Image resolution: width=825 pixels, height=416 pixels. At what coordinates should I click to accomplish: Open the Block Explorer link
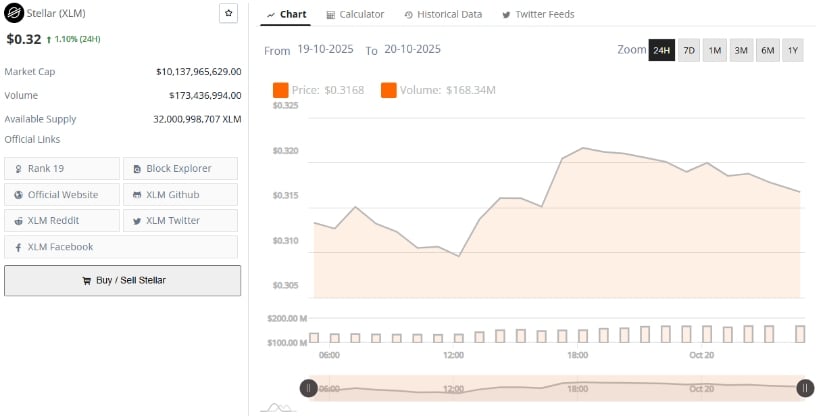pyautogui.click(x=180, y=168)
